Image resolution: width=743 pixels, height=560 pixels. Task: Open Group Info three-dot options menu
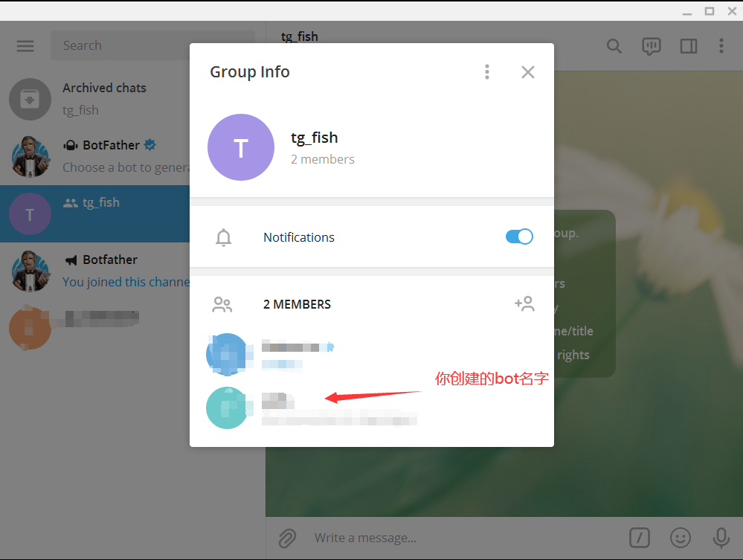(x=486, y=72)
